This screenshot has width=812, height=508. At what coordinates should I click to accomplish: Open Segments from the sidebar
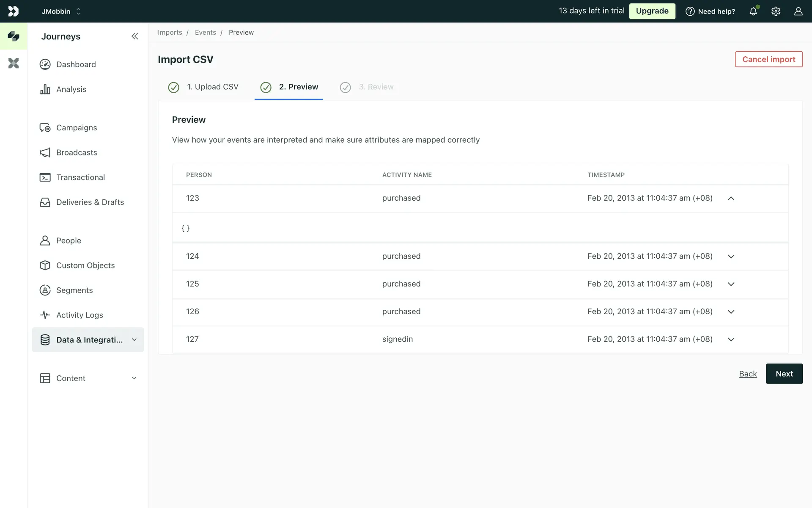(74, 290)
